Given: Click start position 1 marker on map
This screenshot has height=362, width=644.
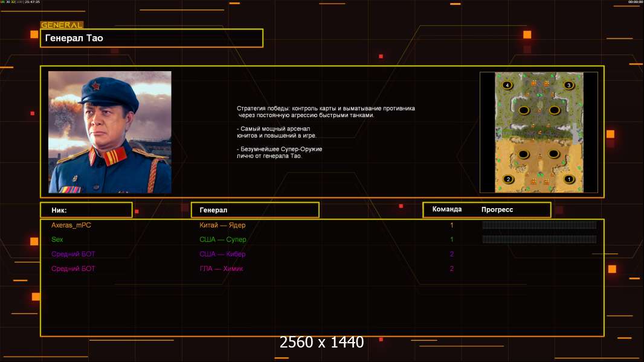Looking at the screenshot, I should pyautogui.click(x=569, y=179).
